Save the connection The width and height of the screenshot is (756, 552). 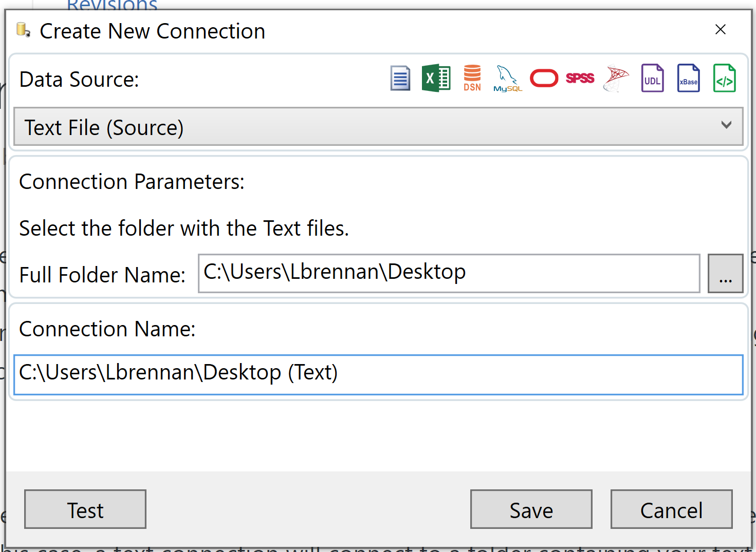531,509
